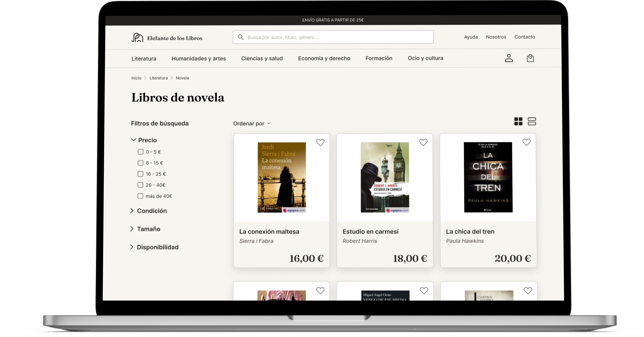Image resolution: width=644 pixels, height=337 pixels.
Task: Click the Elefante de los Libros elephant logo
Action: (137, 38)
